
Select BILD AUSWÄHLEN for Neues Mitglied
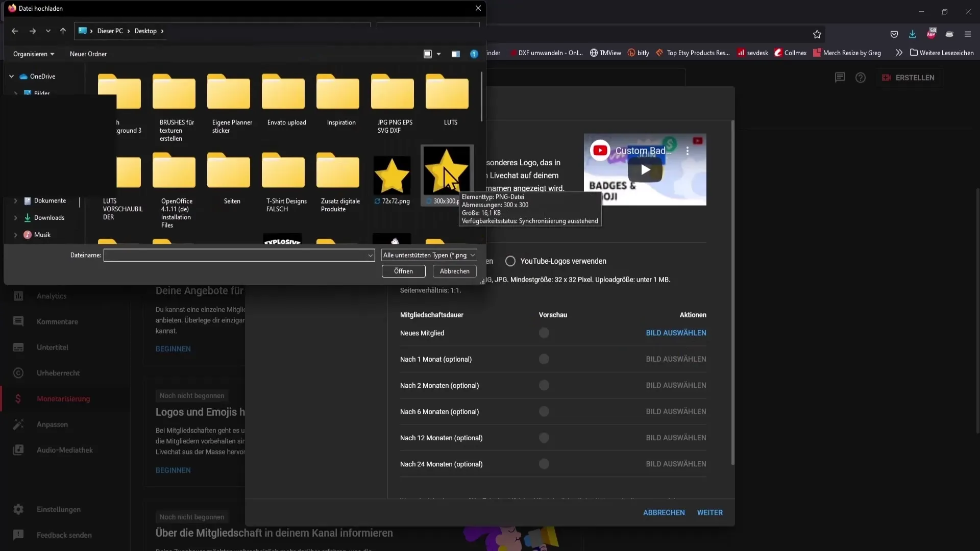(676, 332)
